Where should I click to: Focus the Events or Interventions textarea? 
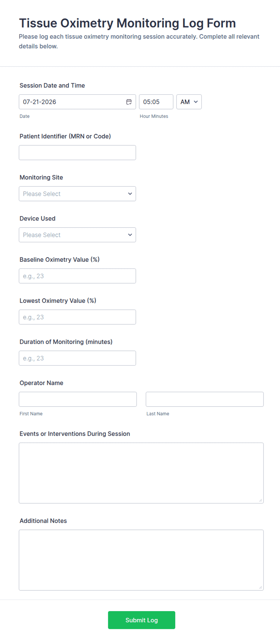point(141,473)
